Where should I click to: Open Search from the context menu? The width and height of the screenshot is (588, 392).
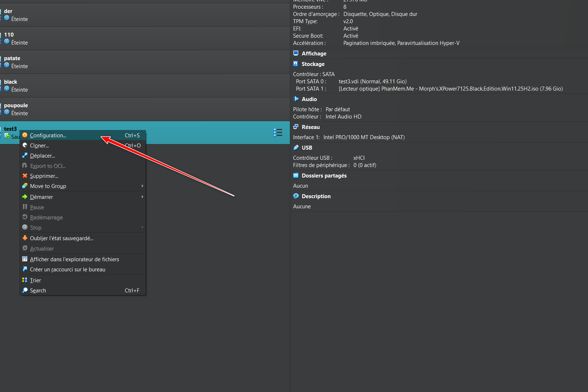click(x=38, y=291)
